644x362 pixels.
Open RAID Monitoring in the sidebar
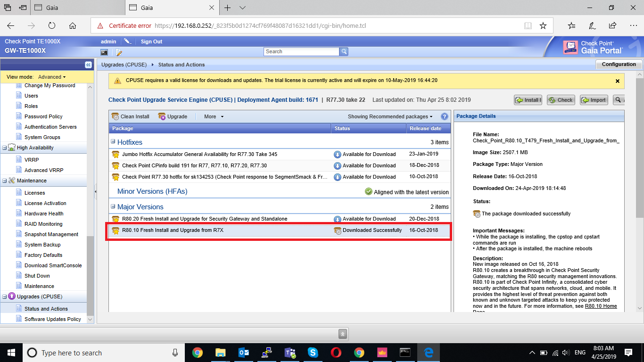tap(43, 224)
